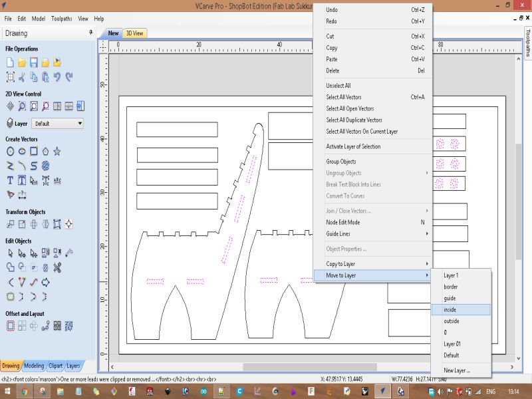Select the Draw Rectangle tool
Image resolution: width=532 pixels, height=399 pixels.
point(34,152)
